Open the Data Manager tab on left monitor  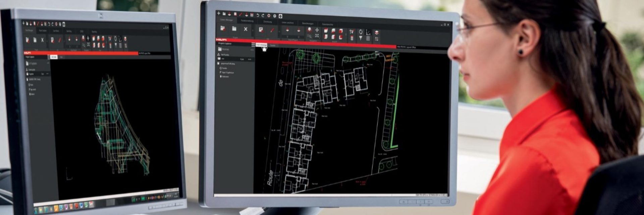click(29, 31)
